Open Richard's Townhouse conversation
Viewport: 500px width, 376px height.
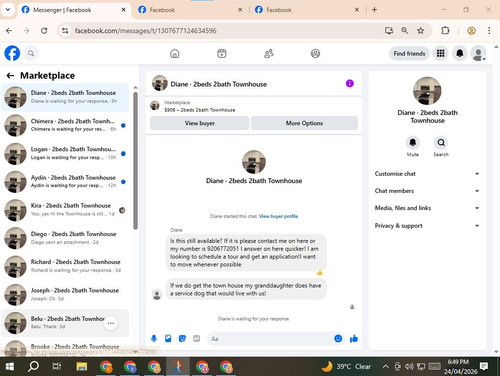(x=65, y=266)
